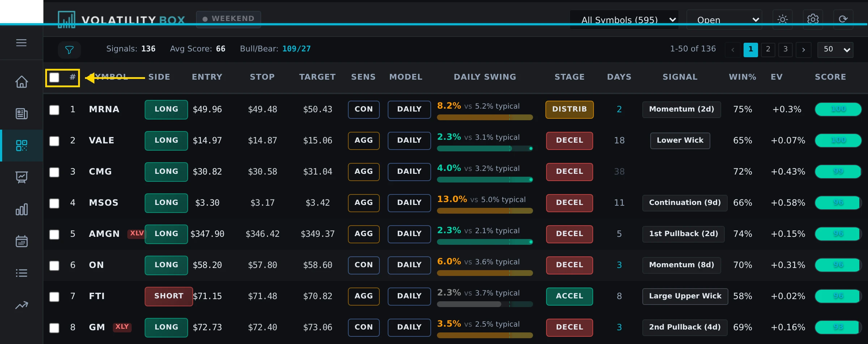868x344 pixels.
Task: Click the CON sensitivity badge for ON
Action: click(363, 265)
